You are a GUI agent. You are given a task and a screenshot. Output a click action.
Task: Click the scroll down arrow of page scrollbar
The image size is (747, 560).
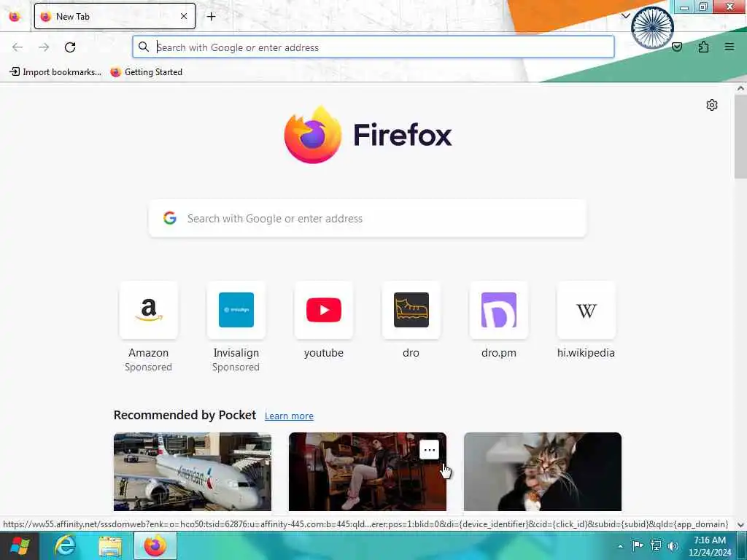click(740, 524)
